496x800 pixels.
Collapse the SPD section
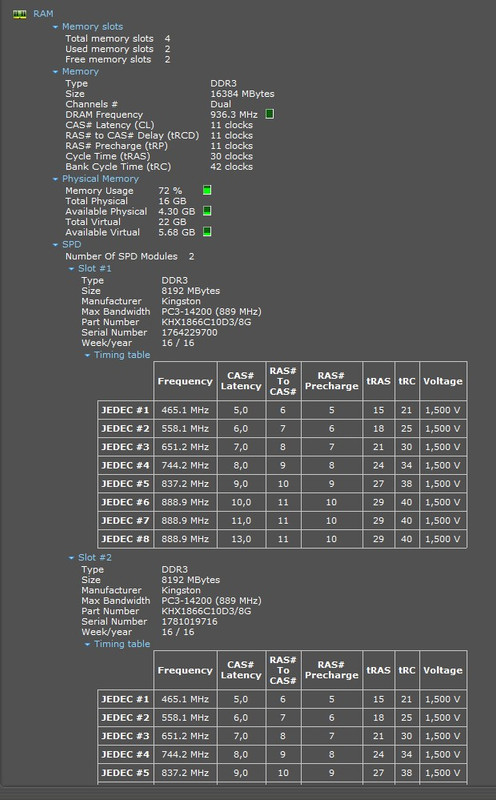tap(55, 245)
